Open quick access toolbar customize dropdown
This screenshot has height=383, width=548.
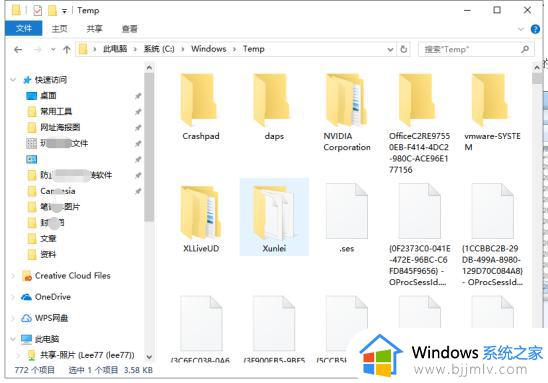[x=64, y=11]
